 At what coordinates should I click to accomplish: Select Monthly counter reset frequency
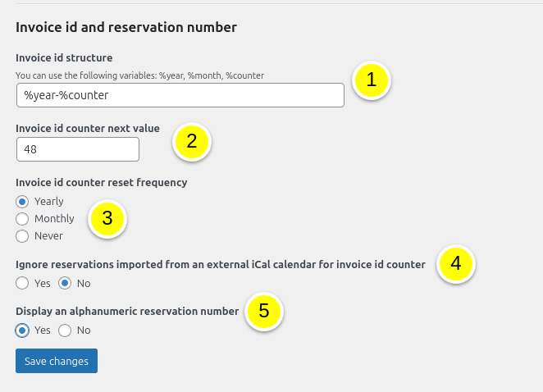[22, 219]
